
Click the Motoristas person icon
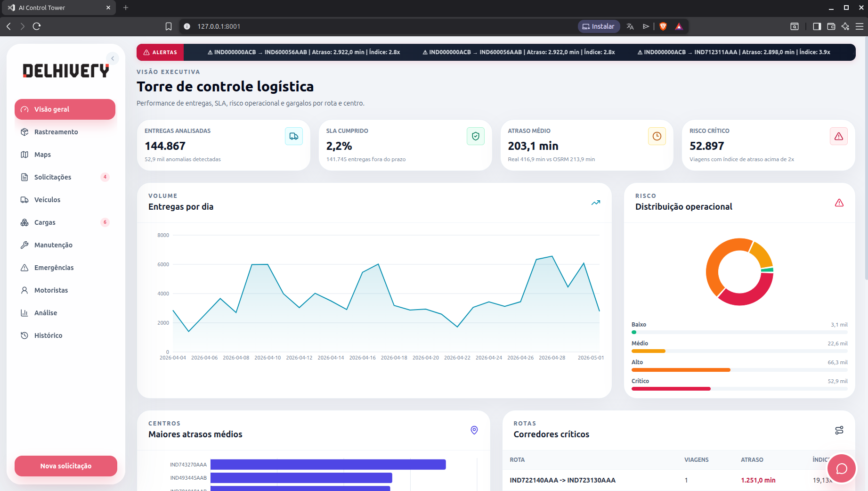click(x=24, y=290)
